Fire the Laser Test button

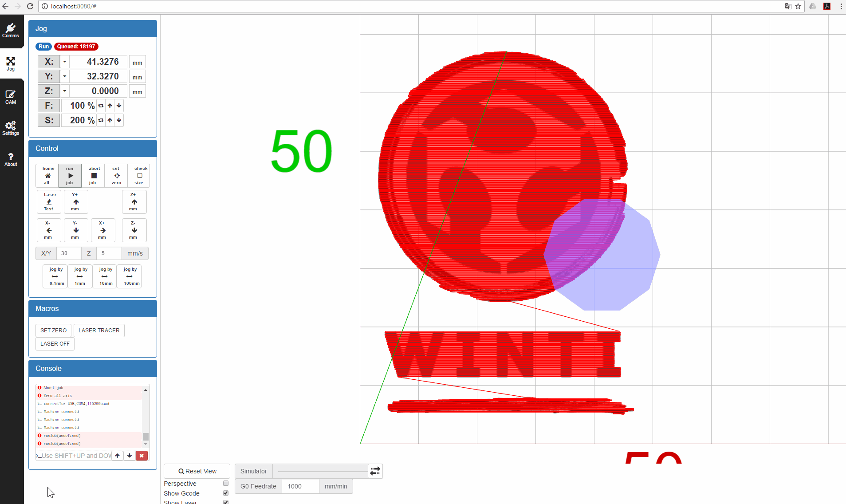49,202
